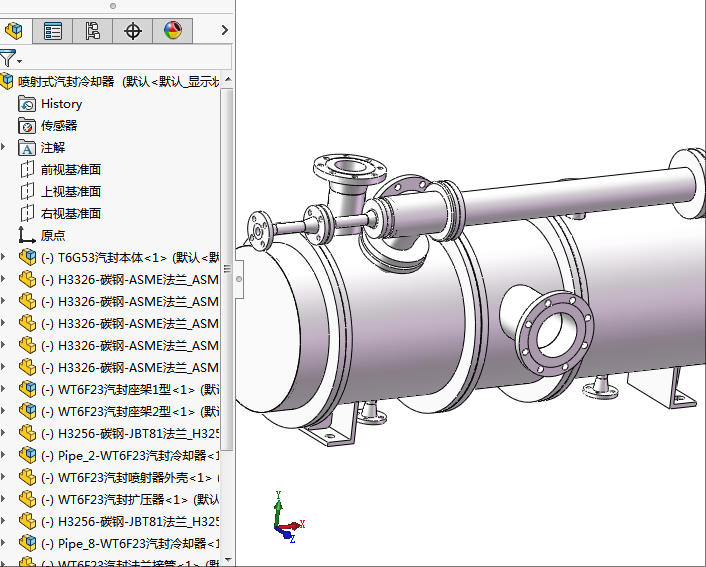Expand the WT6F23汽封座架1型<1> node
This screenshot has height=567, width=706.
tap(3, 389)
